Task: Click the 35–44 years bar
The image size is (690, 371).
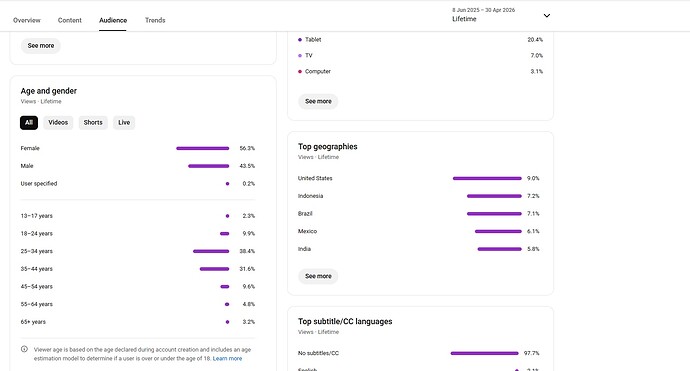Action: point(214,269)
